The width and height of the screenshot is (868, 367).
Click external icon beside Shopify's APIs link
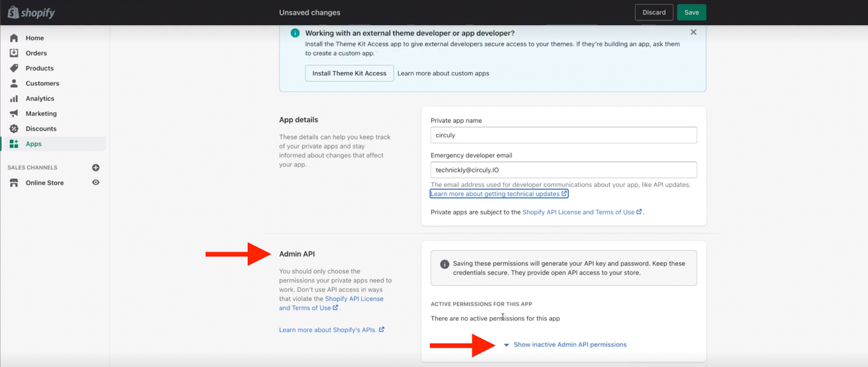(381, 330)
